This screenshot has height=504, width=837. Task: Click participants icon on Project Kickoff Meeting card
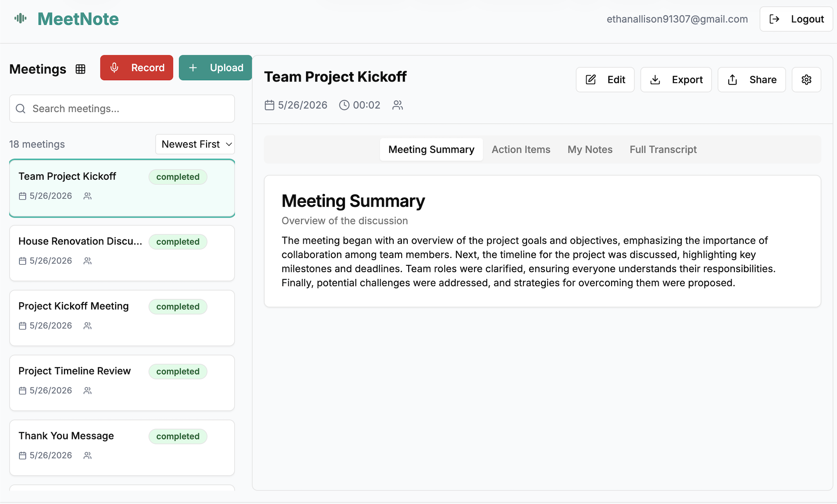pos(88,326)
